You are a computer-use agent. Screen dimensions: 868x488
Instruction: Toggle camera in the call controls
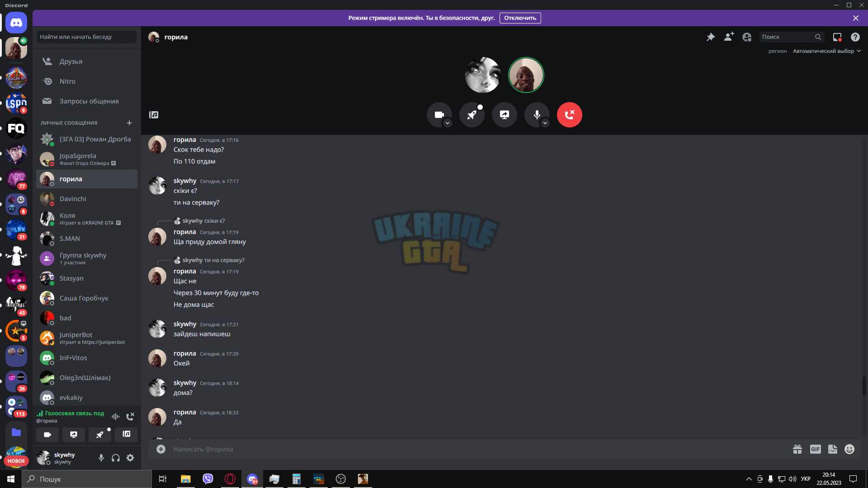point(439,115)
